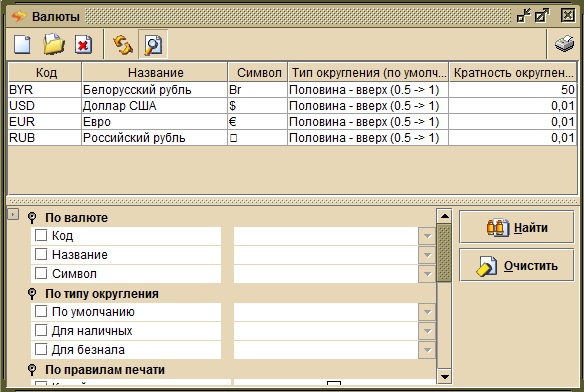Viewport: 584px width, 392px height.
Task: Click the Очистить button
Action: coord(517,265)
